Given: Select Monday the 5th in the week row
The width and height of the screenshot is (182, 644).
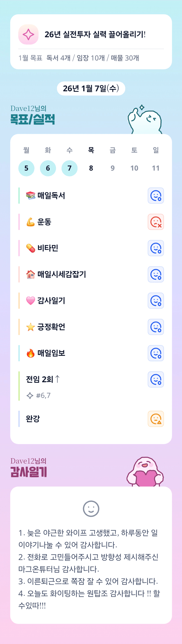Looking at the screenshot, I should pos(26,168).
